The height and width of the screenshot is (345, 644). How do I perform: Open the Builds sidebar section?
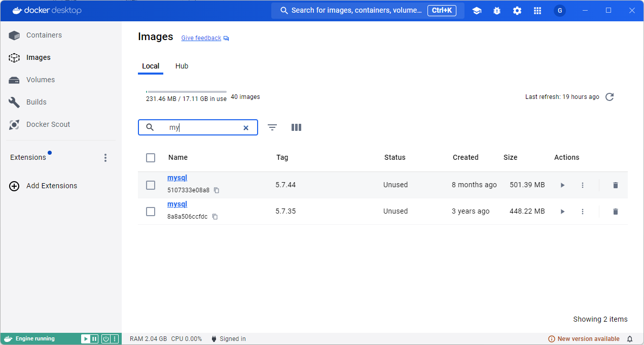(x=35, y=102)
